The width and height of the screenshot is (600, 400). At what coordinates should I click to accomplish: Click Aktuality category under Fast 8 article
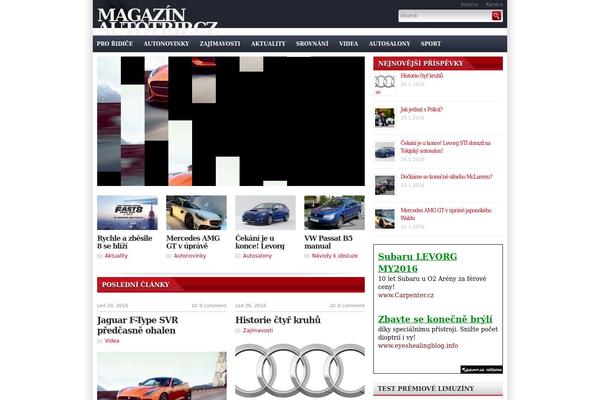click(116, 256)
